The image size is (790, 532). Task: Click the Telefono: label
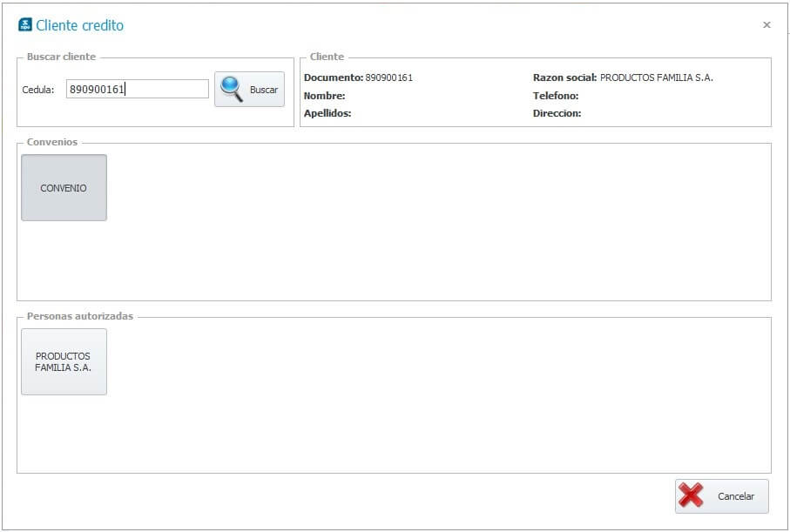pos(556,96)
